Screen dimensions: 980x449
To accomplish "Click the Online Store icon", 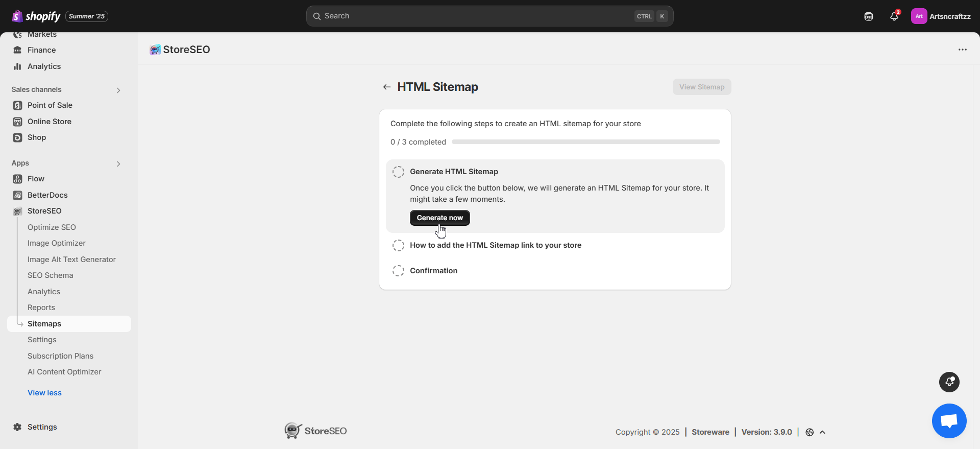I will pos(17,122).
